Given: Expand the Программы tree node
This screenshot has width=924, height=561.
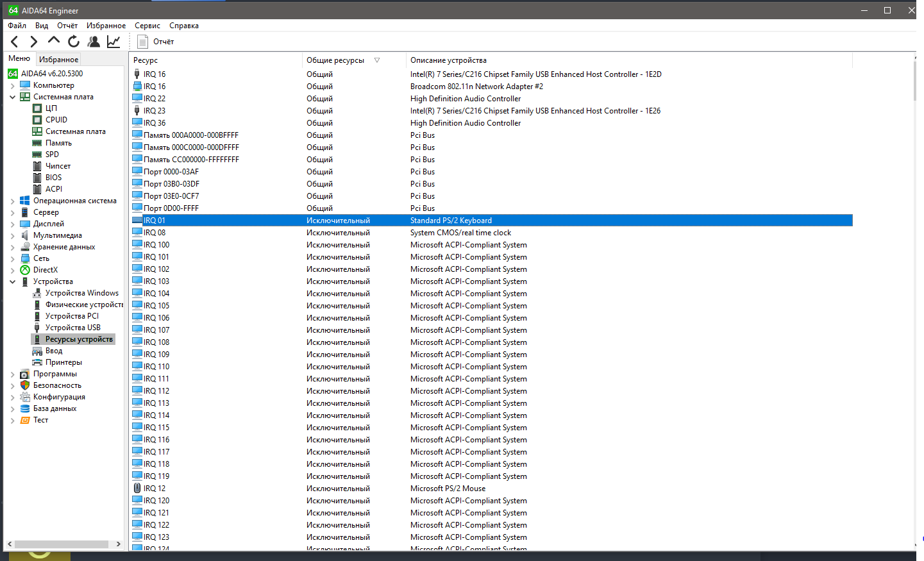Looking at the screenshot, I should click(12, 374).
